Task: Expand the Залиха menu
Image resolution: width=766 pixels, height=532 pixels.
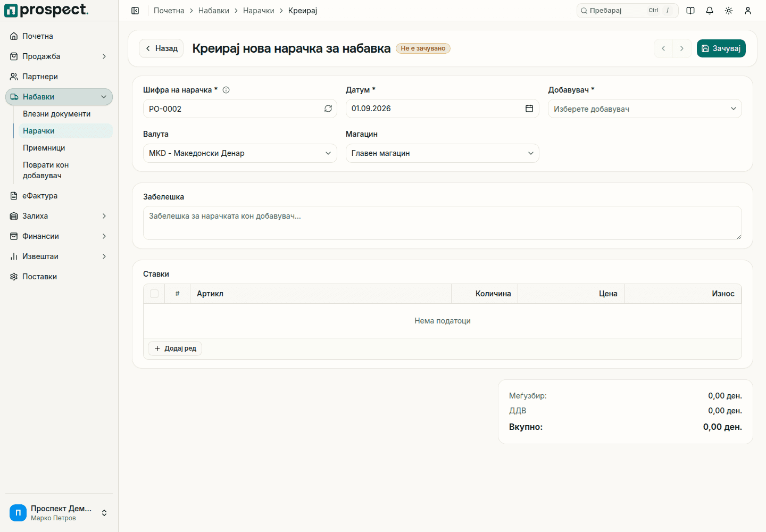Action: click(x=59, y=216)
